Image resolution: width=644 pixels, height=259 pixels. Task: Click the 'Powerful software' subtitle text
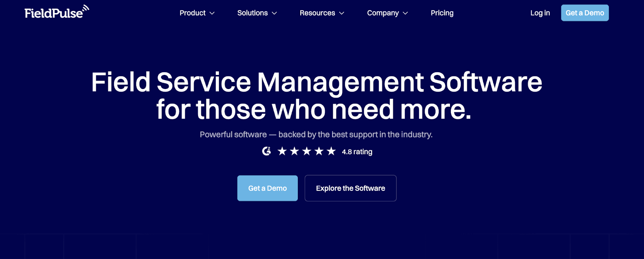(316, 135)
